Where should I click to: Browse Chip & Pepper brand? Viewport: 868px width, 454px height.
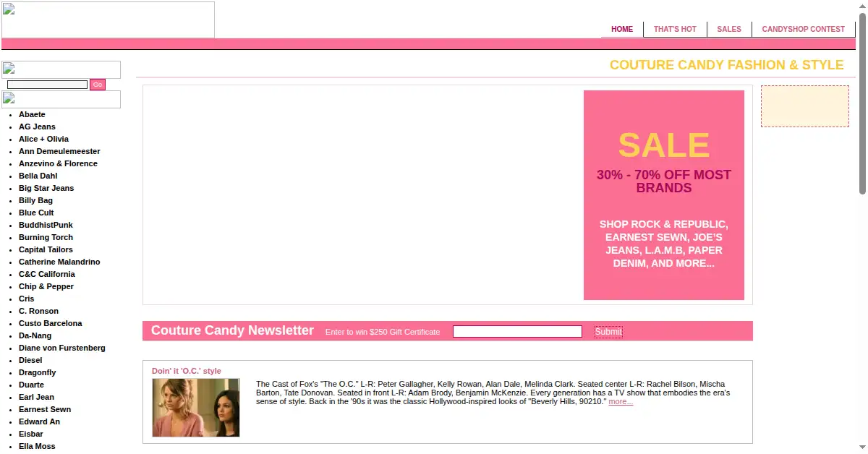tap(46, 286)
